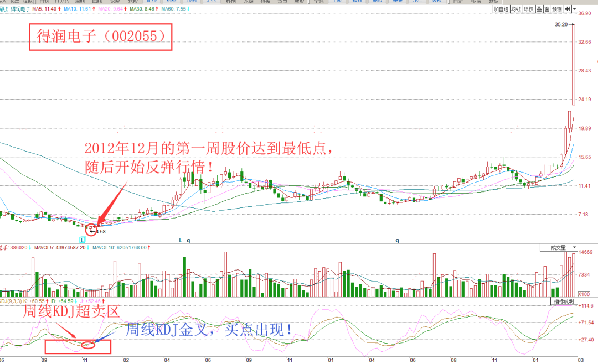This screenshot has height=364, width=598.
Task: Toggle the 除权 ex-rights adjustment button
Action: (x=529, y=9)
